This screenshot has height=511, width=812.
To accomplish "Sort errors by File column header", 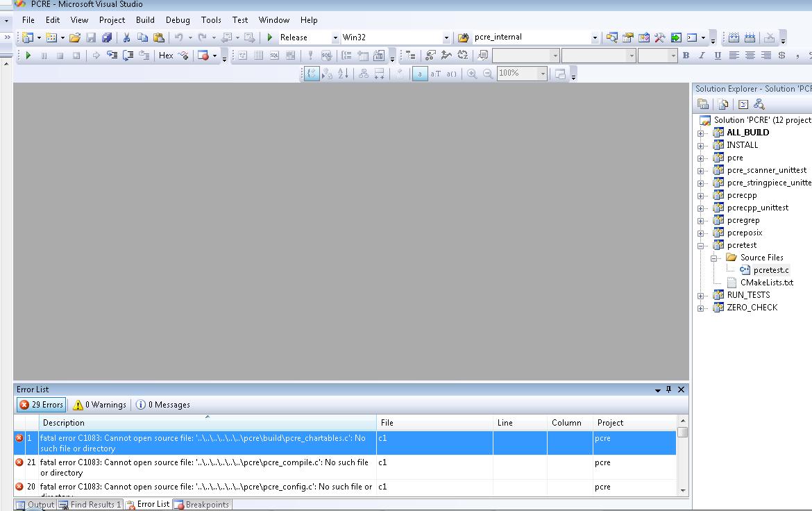I will click(435, 423).
